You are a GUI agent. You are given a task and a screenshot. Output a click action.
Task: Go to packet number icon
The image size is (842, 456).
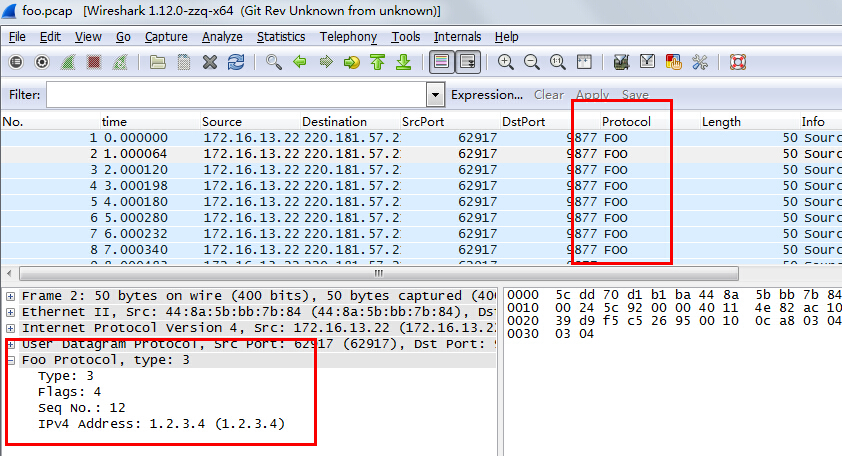(x=352, y=62)
